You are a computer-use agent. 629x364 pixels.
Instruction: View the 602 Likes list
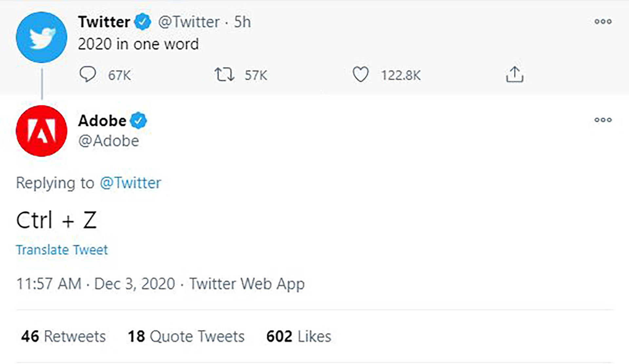pos(298,336)
